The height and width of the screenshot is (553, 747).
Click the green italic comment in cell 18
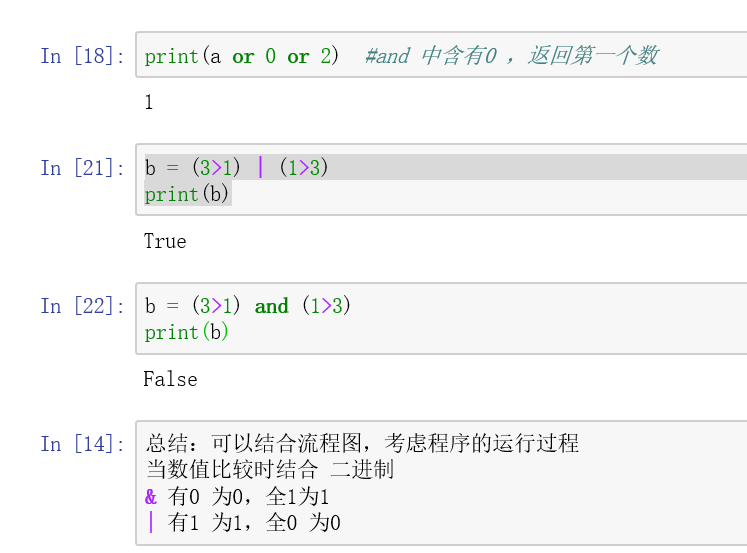coord(511,56)
